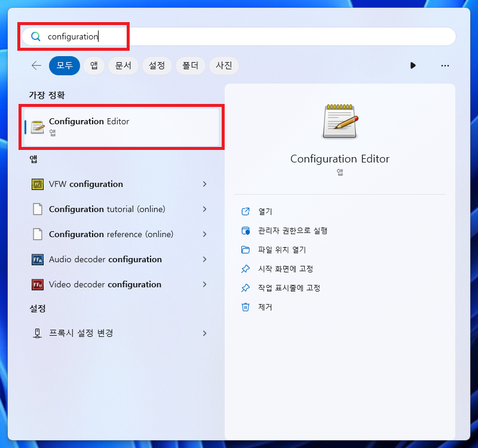The width and height of the screenshot is (478, 448).
Task: Expand Video decoder configuration chevron
Action: 204,284
